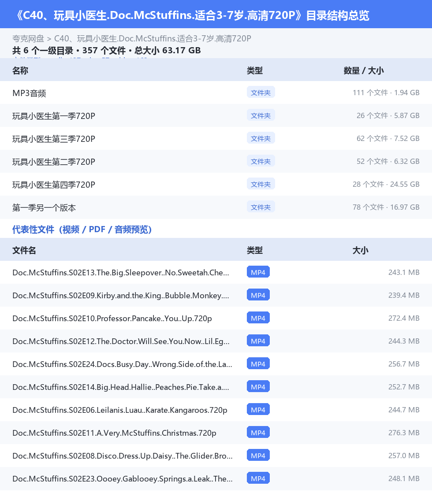This screenshot has width=432, height=504.
Task: Click the 大小 header in file table
Action: tap(360, 250)
